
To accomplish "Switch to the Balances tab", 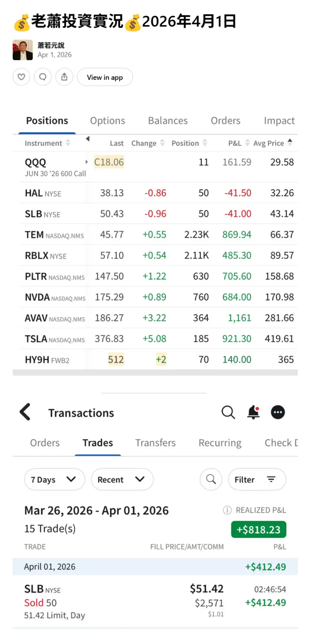I will pyautogui.click(x=168, y=121).
